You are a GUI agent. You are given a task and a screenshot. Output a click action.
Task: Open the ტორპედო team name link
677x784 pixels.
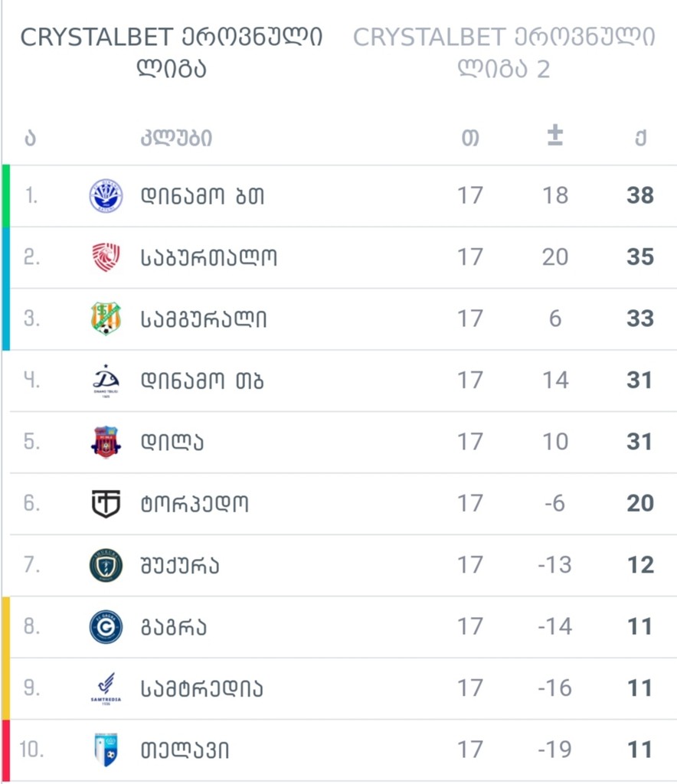click(195, 504)
